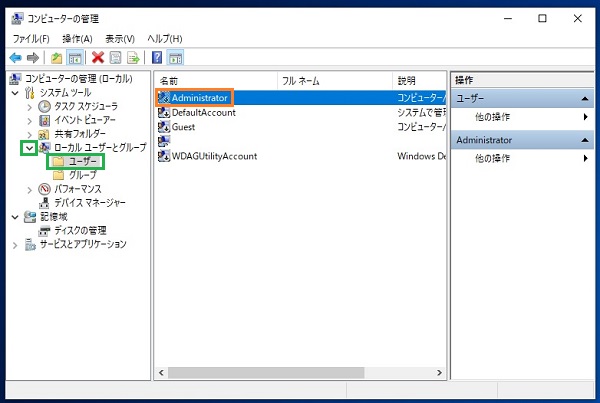Image resolution: width=600 pixels, height=403 pixels.
Task: Sort by the 説明 column header
Action: tap(419, 81)
